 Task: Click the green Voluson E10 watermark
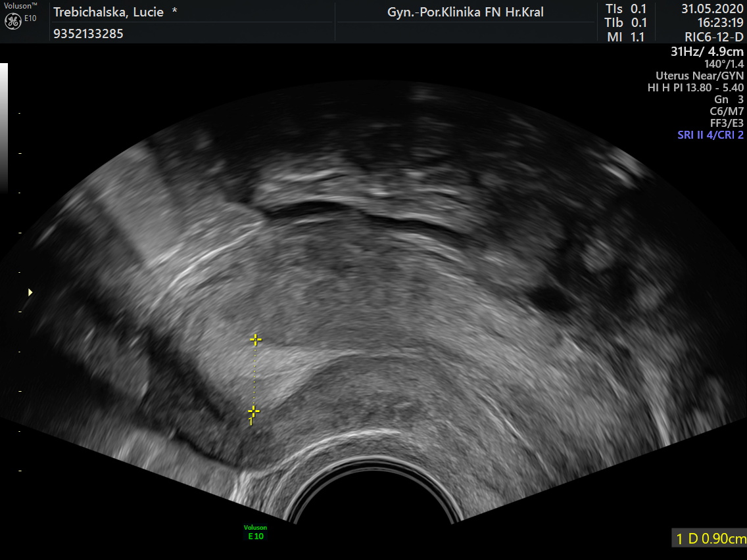(254, 532)
